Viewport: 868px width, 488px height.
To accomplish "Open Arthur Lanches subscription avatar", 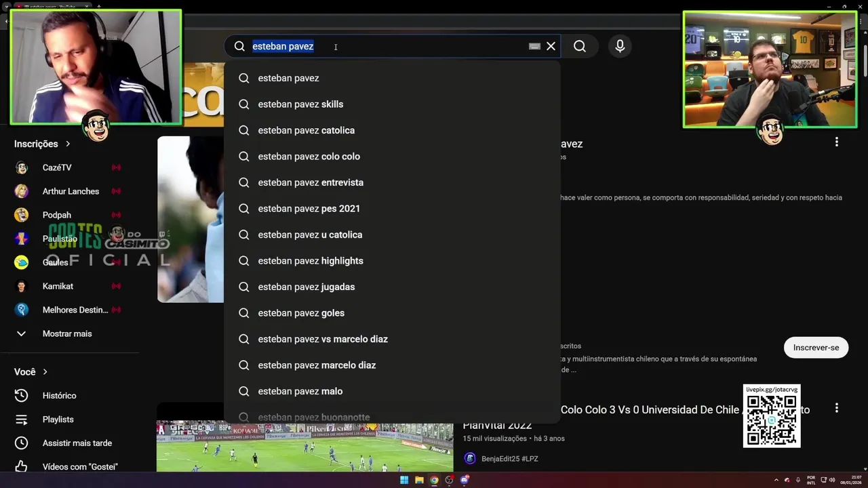I will coord(22,191).
